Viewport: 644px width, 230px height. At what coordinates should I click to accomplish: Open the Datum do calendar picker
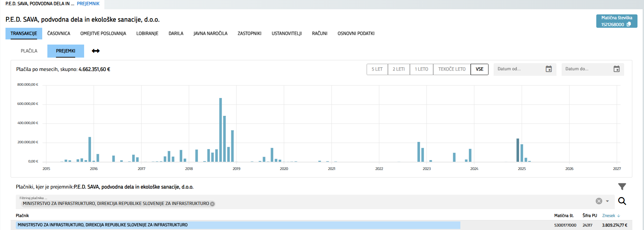[x=617, y=69]
